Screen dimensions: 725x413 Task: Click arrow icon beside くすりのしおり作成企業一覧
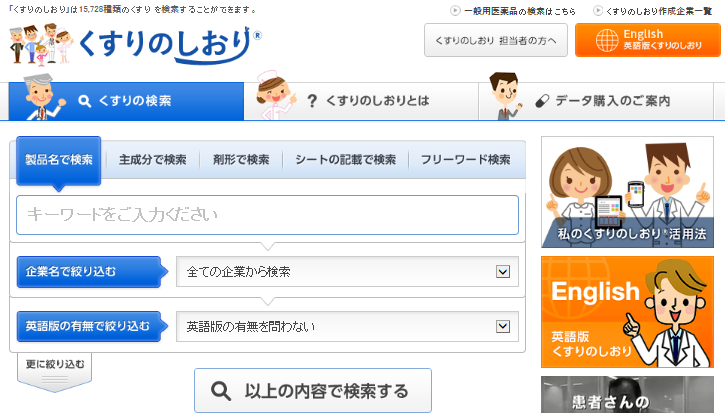point(597,10)
